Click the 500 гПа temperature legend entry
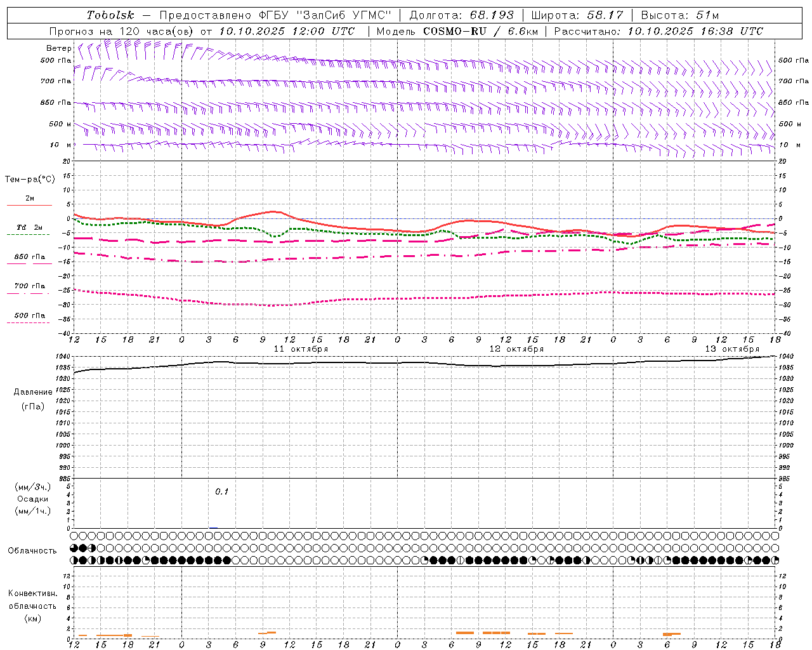 point(29,315)
